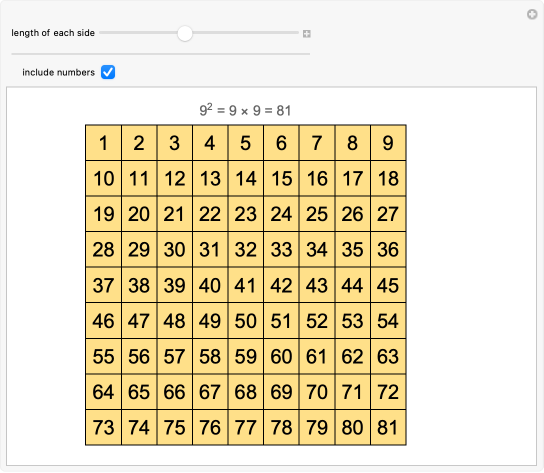This screenshot has width=544, height=473.
Task: Select the square labeled 58
Action: click(x=210, y=356)
